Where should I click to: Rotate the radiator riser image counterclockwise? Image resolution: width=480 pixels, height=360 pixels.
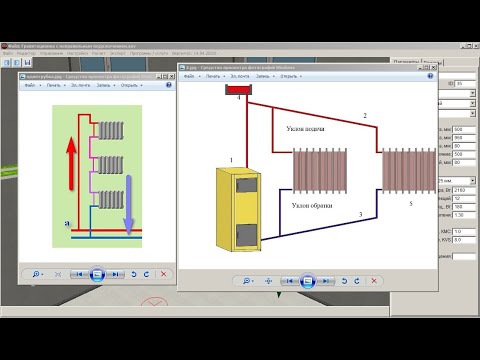(x=134, y=274)
